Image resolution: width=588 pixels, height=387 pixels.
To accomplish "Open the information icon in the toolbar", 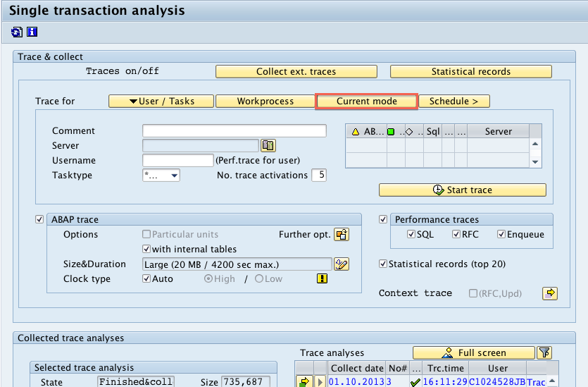I will pyautogui.click(x=32, y=32).
